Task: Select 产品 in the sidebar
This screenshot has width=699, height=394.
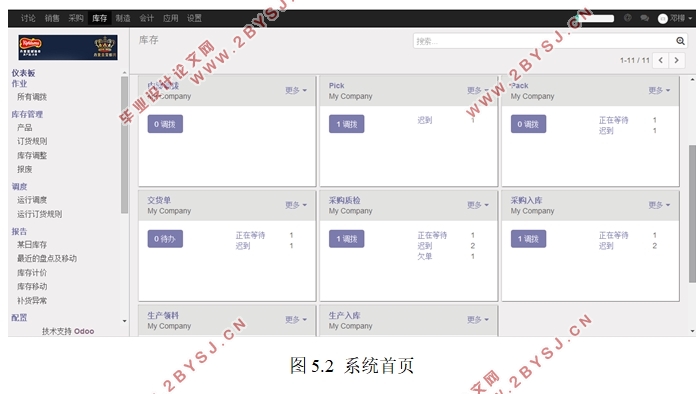Action: [x=25, y=127]
